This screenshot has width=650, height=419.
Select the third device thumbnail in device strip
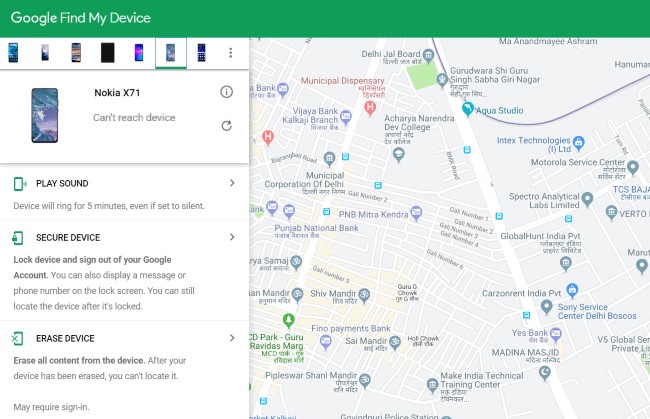point(76,53)
